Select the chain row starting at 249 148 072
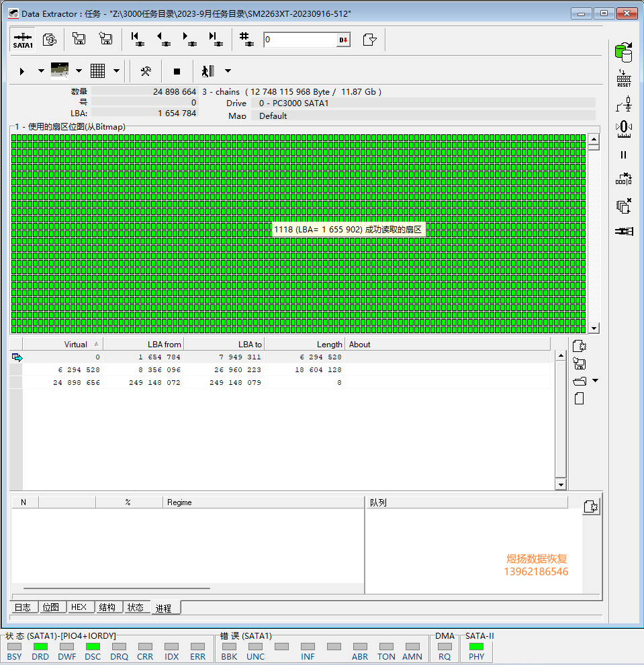Screen dimensions: 644x665 280,383
